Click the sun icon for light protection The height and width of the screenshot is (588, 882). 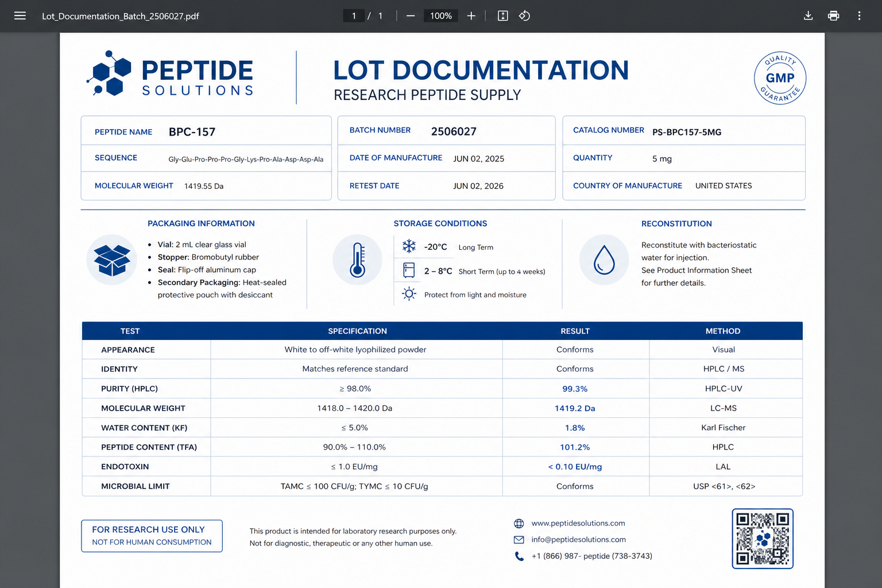[x=409, y=294]
